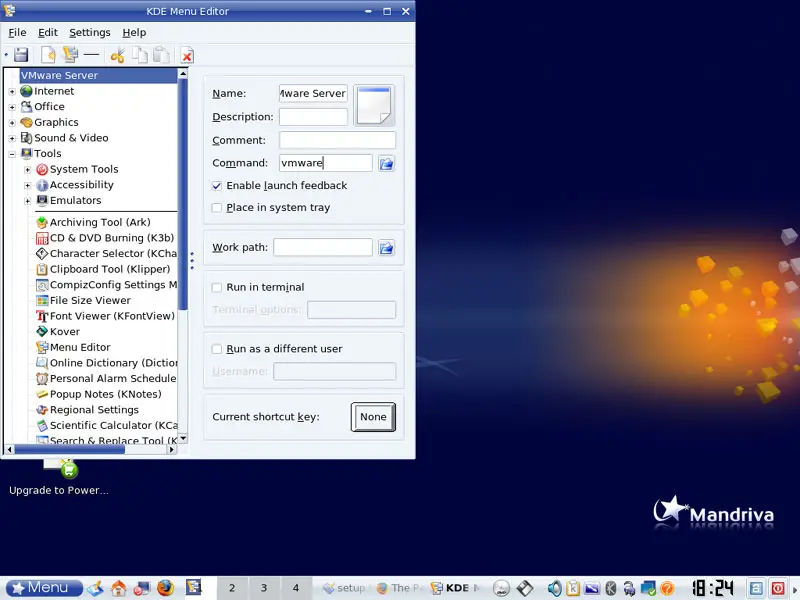Click the Save floppy disk toolbar icon
This screenshot has width=800, height=600.
[21, 55]
